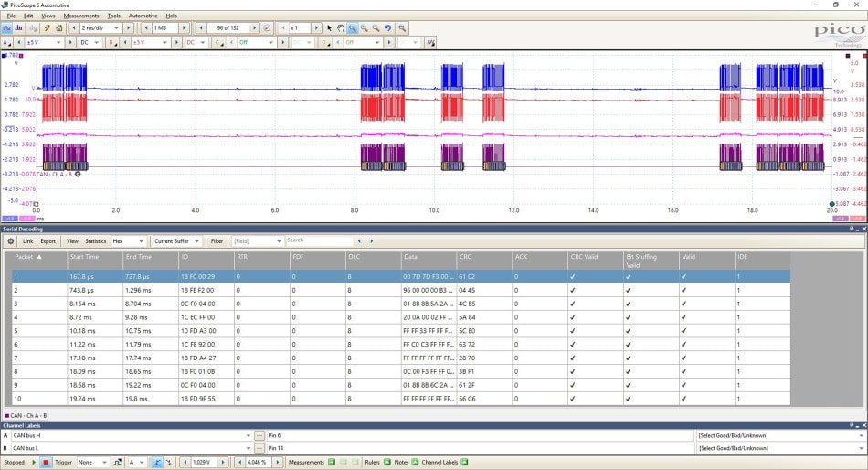868x470 pixels.
Task: Select the pointer selection tool
Action: [329, 27]
